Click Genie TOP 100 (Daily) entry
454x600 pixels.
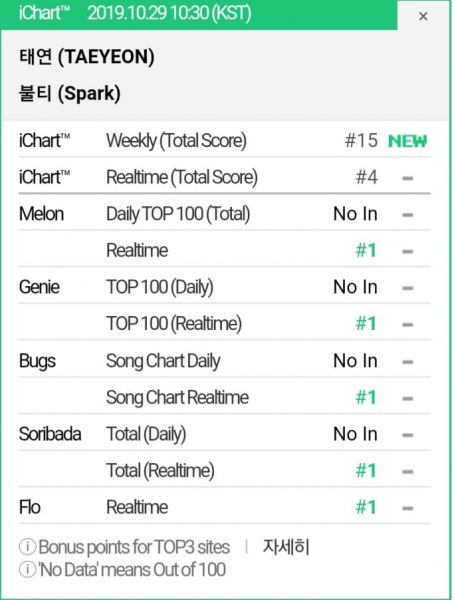pyautogui.click(x=160, y=287)
